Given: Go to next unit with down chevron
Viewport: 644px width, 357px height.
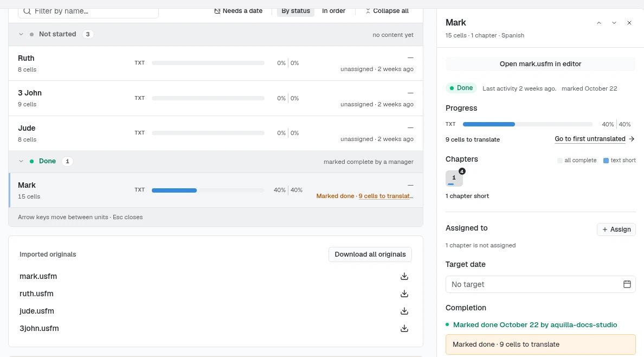Looking at the screenshot, I should 614,23.
